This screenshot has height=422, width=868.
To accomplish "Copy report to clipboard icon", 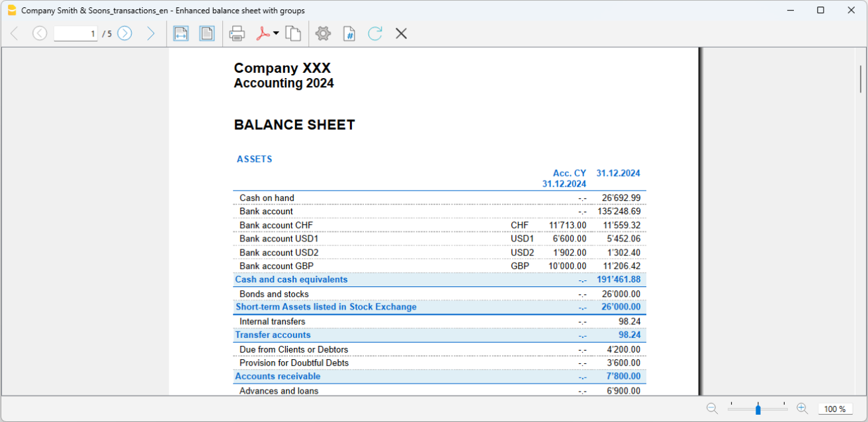I will 293,33.
